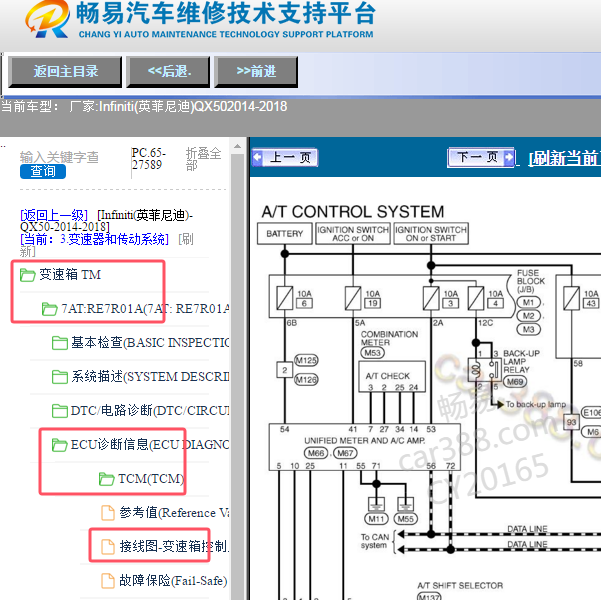Open 故障保险 (Fail-Safe) document

[x=173, y=581]
